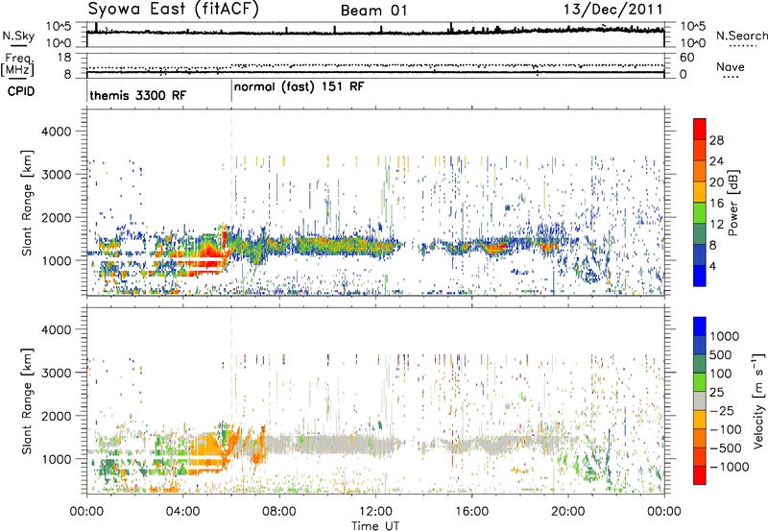
Task: Click the '16' tick on power colorbar
Action: (716, 204)
